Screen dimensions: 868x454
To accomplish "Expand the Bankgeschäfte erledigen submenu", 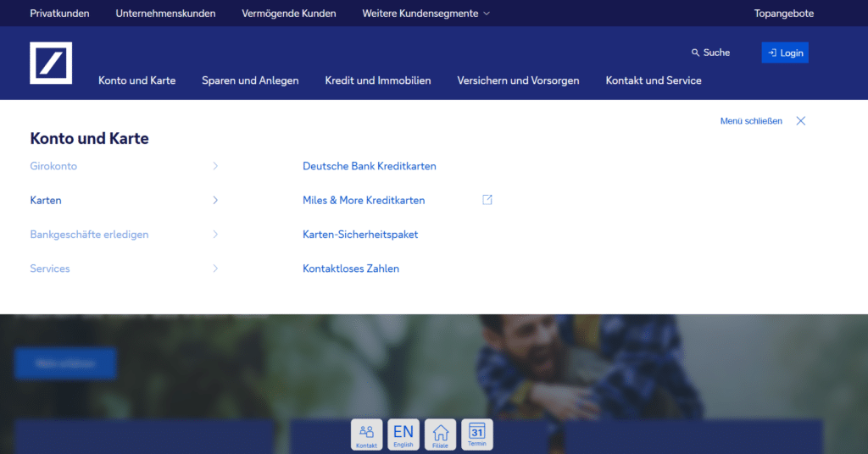I will (215, 235).
